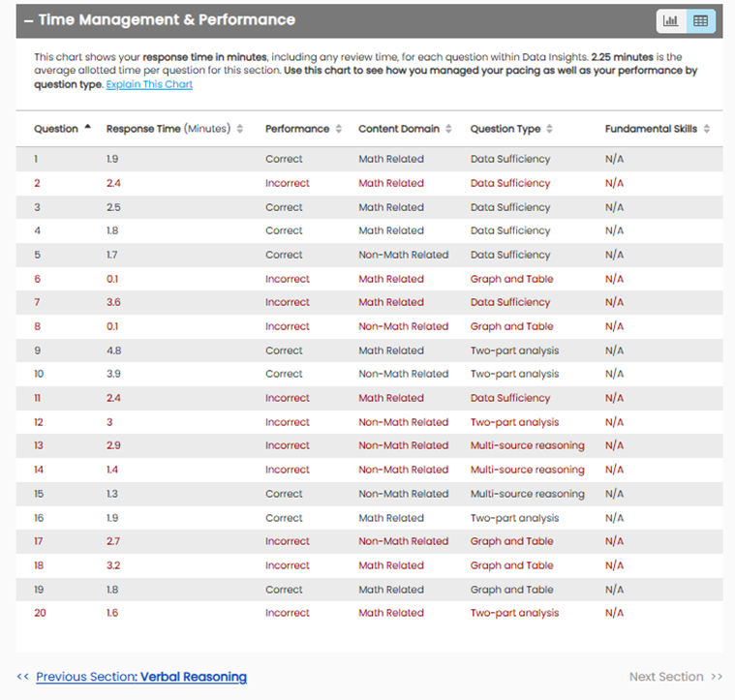Switch to bar chart view icon

click(x=670, y=20)
